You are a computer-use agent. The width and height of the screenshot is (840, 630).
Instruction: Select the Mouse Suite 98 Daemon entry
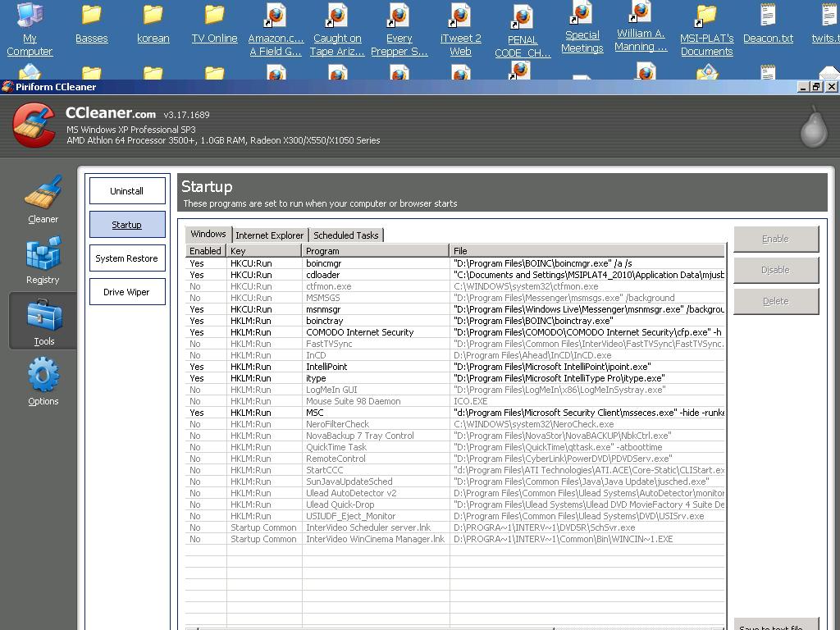coord(454,401)
